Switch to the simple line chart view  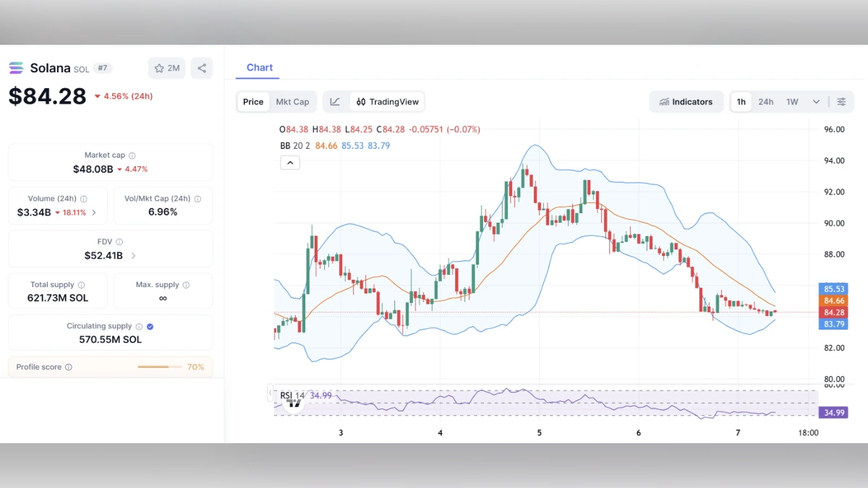coord(335,102)
